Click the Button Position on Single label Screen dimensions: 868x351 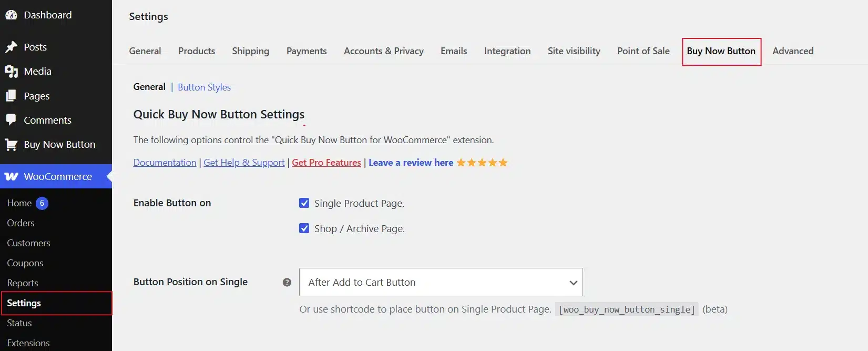[190, 282]
